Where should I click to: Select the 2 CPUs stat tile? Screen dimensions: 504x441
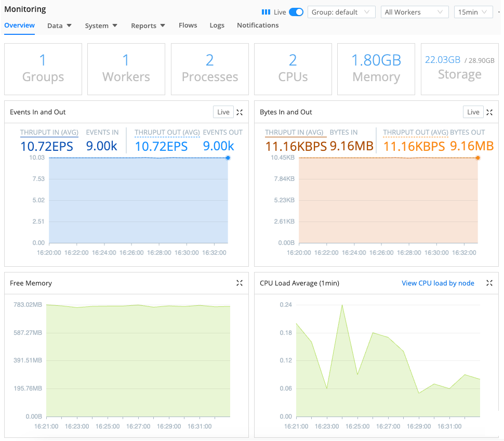coord(293,69)
